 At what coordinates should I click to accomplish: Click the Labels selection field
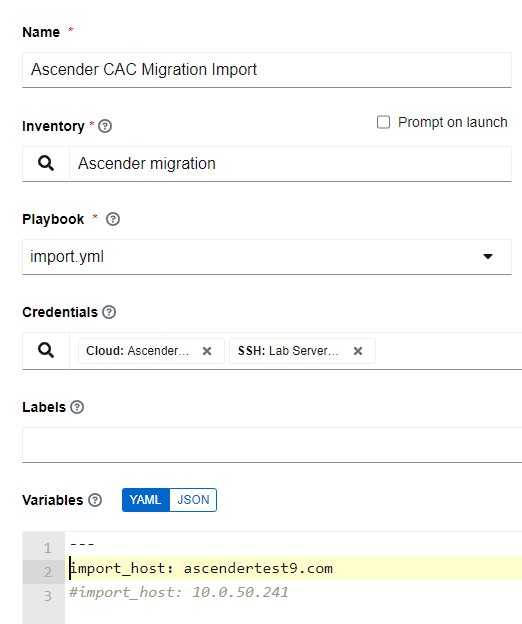point(272,445)
